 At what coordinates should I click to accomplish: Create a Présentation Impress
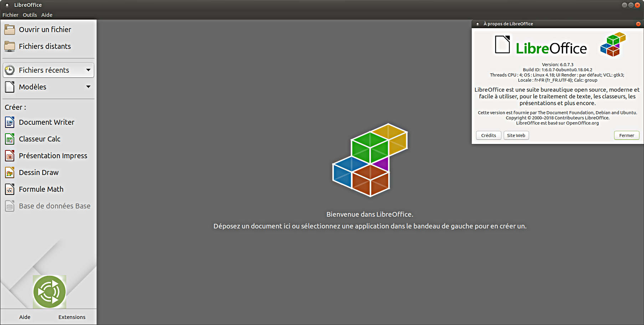coord(53,156)
